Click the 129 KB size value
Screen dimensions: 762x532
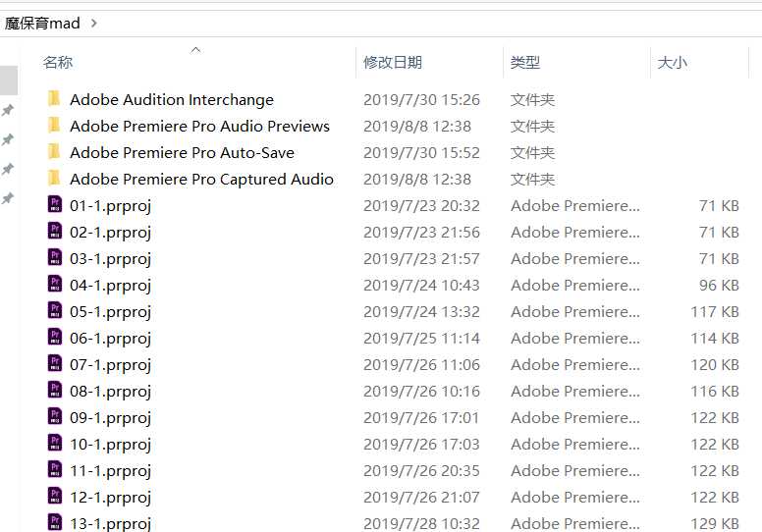pos(715,524)
